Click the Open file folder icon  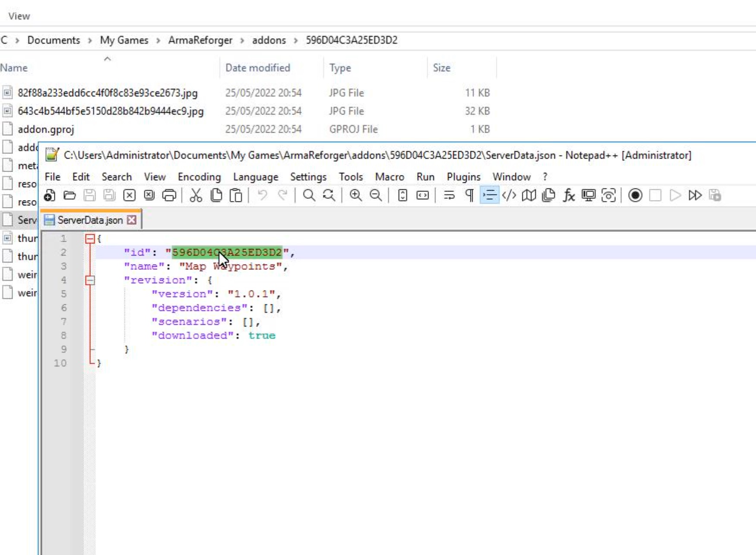[70, 196]
